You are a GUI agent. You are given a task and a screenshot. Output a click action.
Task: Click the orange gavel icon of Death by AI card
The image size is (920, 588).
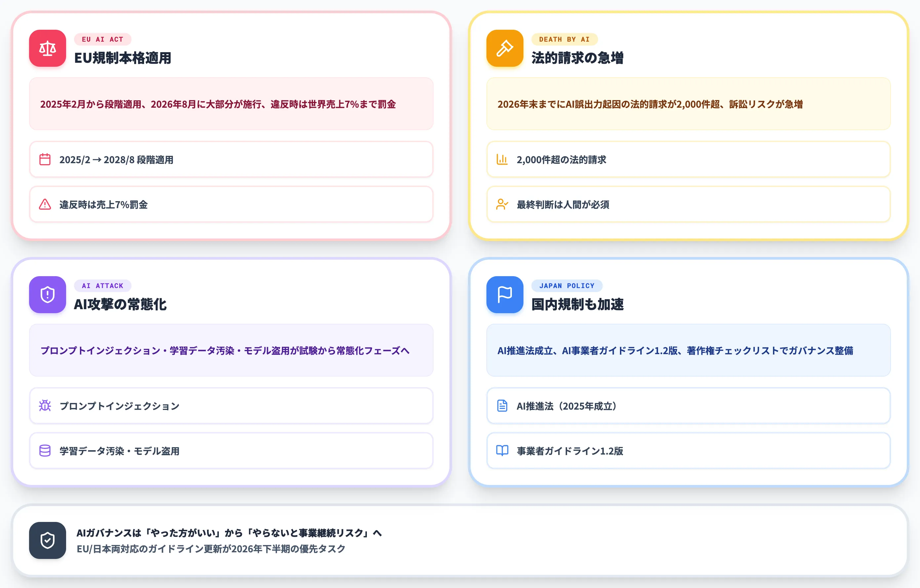pos(505,48)
